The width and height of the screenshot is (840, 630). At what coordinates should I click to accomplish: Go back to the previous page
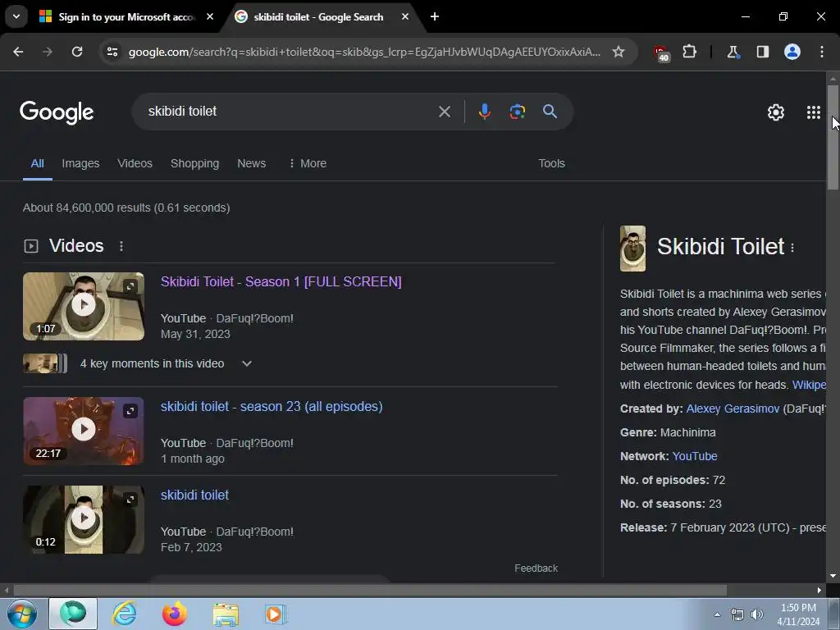click(x=18, y=52)
